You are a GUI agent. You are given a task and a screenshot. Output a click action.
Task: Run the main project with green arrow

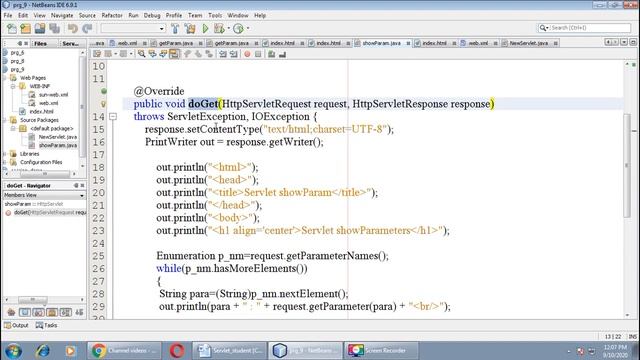pyautogui.click(x=205, y=29)
